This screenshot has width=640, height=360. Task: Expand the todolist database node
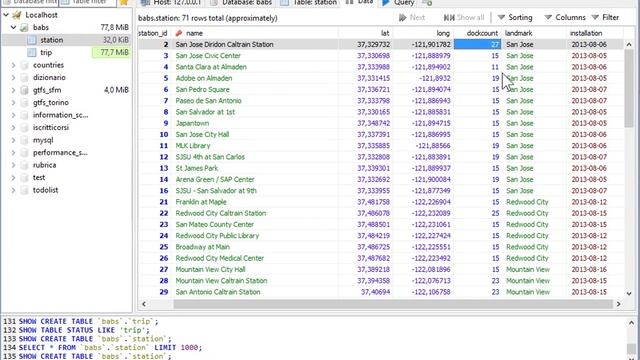(13, 190)
